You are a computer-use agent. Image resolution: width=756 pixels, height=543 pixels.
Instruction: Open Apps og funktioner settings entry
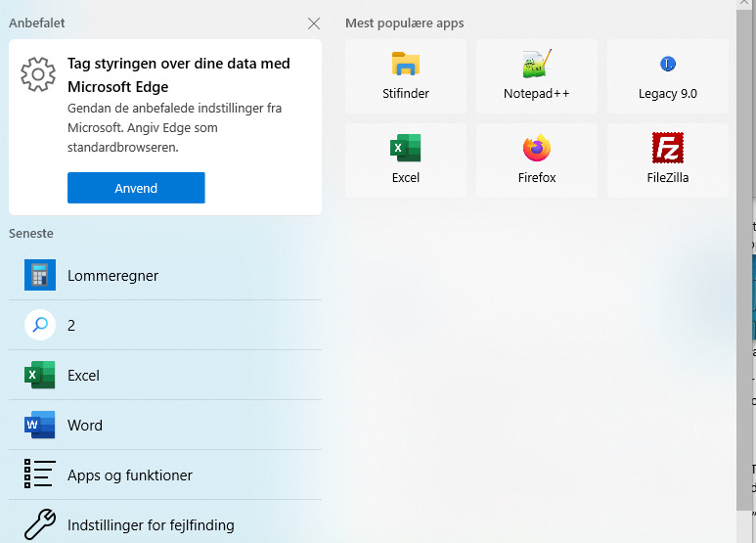coord(165,475)
